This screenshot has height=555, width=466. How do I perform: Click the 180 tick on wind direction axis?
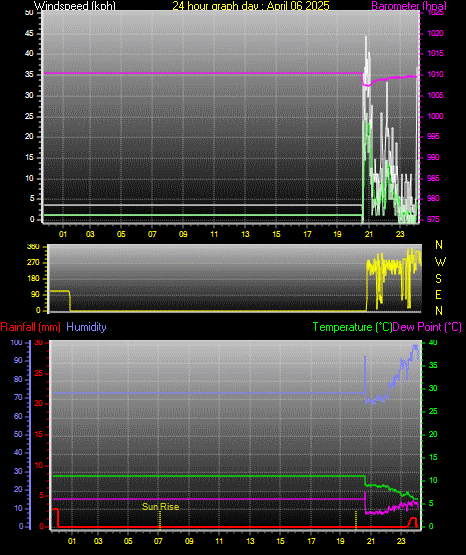tap(33, 279)
